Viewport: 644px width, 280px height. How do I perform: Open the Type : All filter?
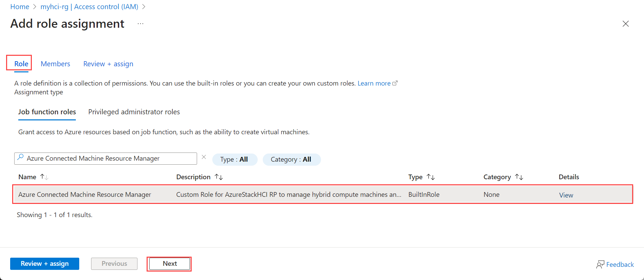point(234,159)
